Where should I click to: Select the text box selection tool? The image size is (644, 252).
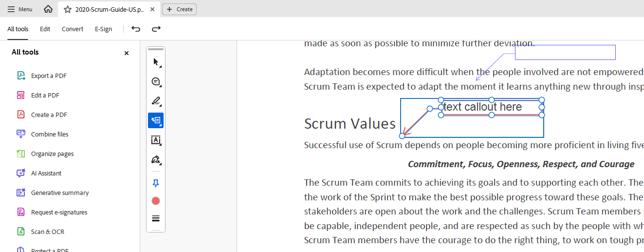pyautogui.click(x=156, y=140)
